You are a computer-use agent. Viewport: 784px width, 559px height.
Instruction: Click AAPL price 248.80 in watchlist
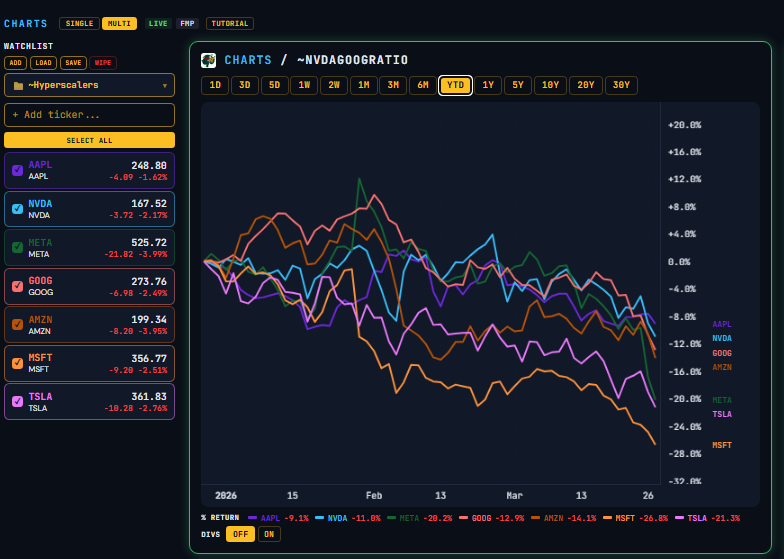149,166
